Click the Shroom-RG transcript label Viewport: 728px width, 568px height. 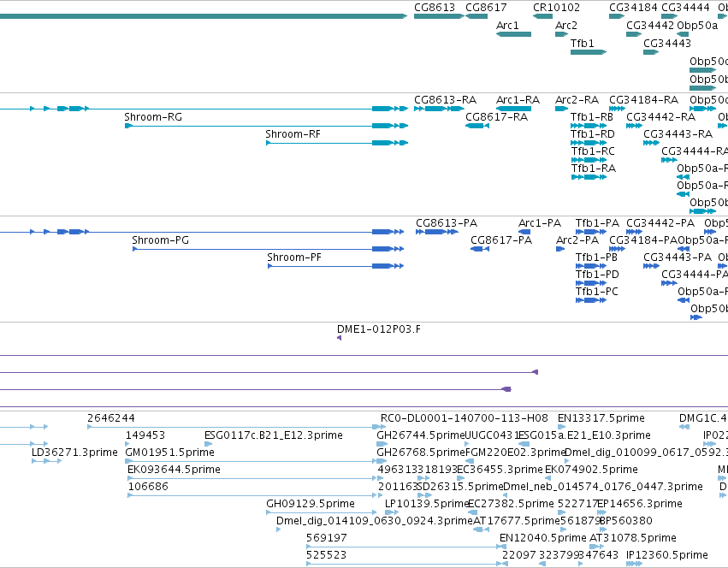point(153,117)
